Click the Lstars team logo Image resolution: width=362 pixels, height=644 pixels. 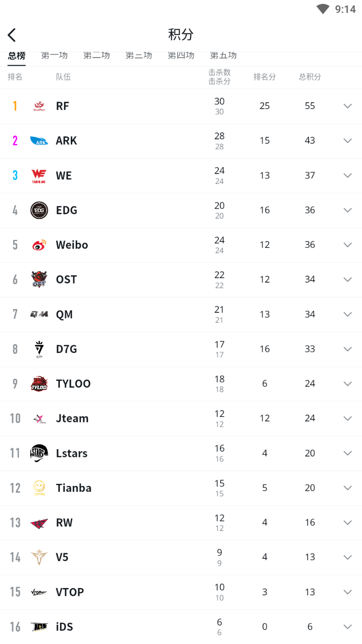click(x=39, y=453)
